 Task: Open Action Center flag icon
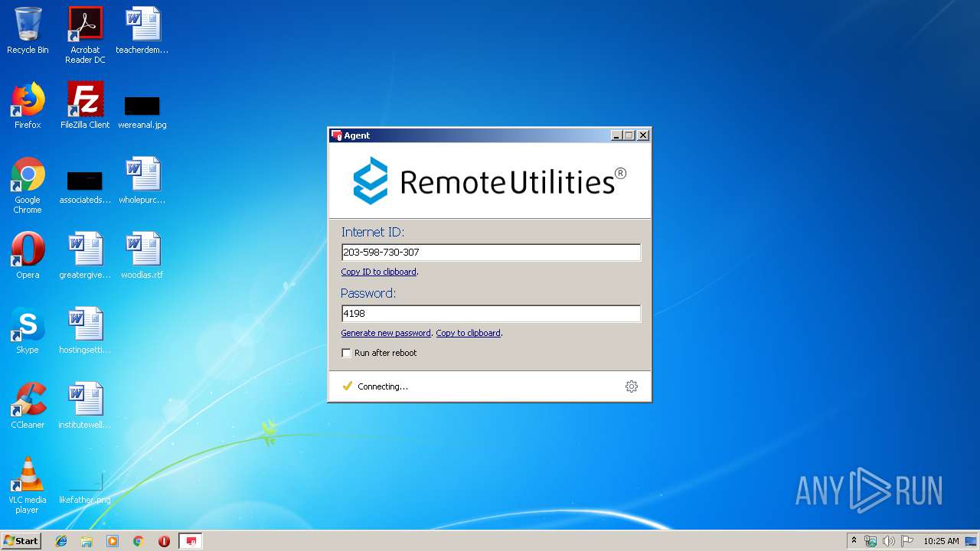coord(907,541)
